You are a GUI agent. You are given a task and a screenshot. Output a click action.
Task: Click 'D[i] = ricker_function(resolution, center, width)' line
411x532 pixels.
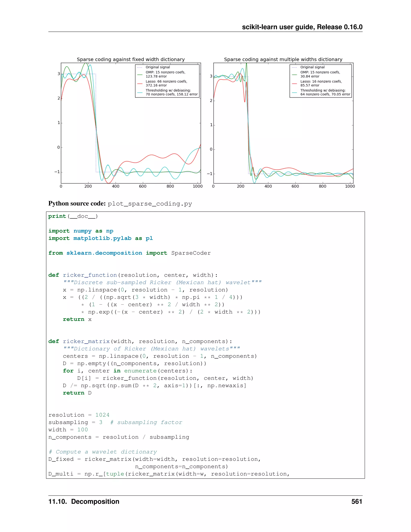click(x=165, y=378)
